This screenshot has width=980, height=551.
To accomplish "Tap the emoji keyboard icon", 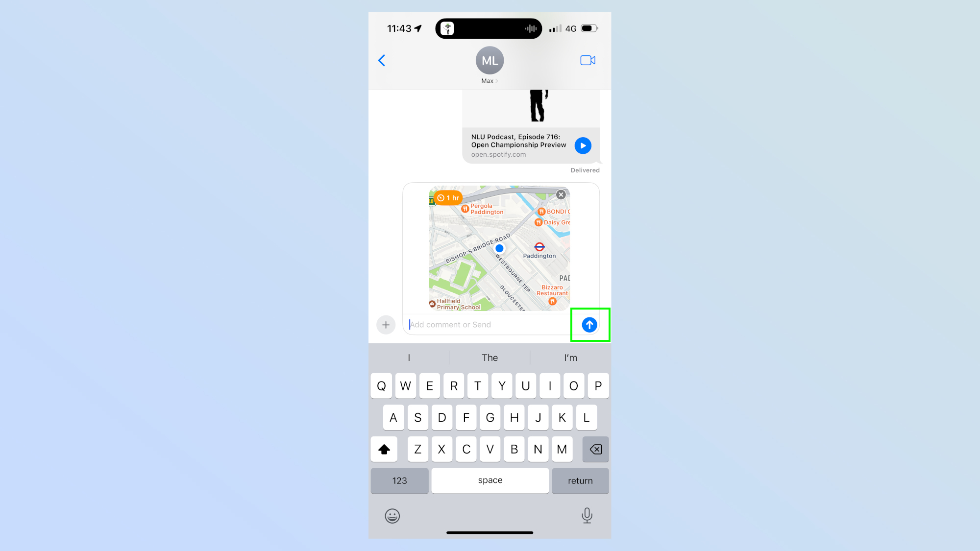I will (x=392, y=516).
